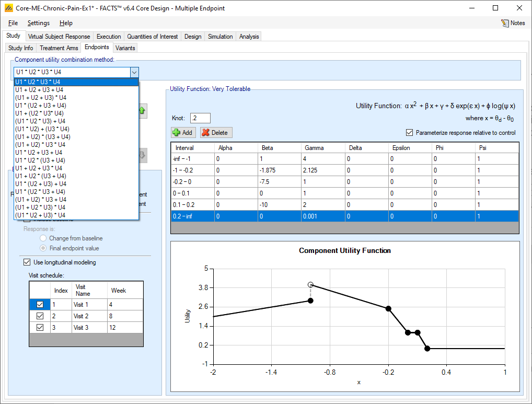Open the Notes panel icon

[x=505, y=23]
